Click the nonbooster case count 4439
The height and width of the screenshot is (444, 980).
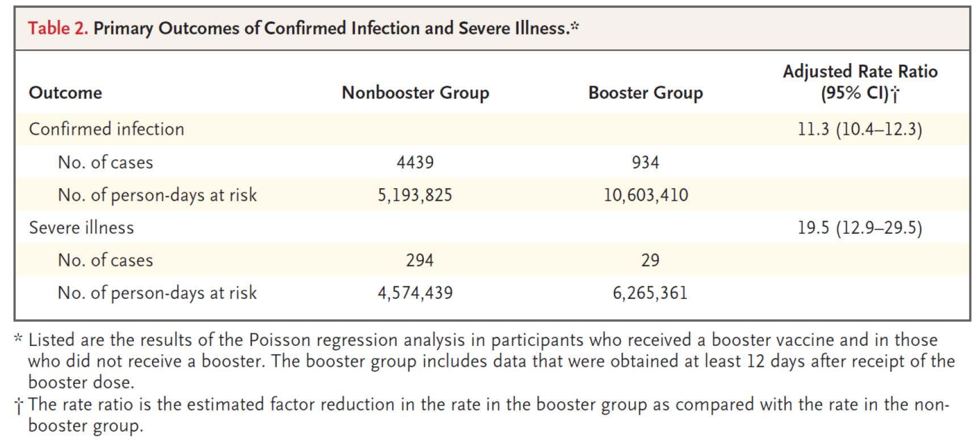415,162
